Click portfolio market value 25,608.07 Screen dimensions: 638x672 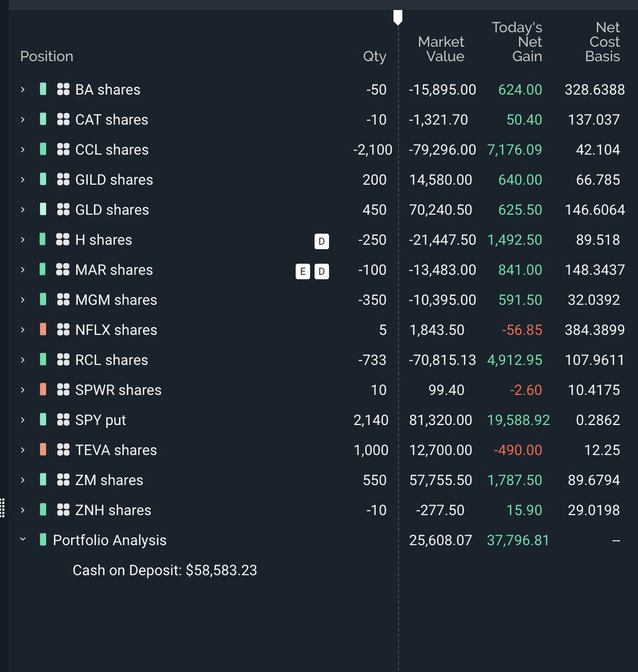pyautogui.click(x=440, y=540)
